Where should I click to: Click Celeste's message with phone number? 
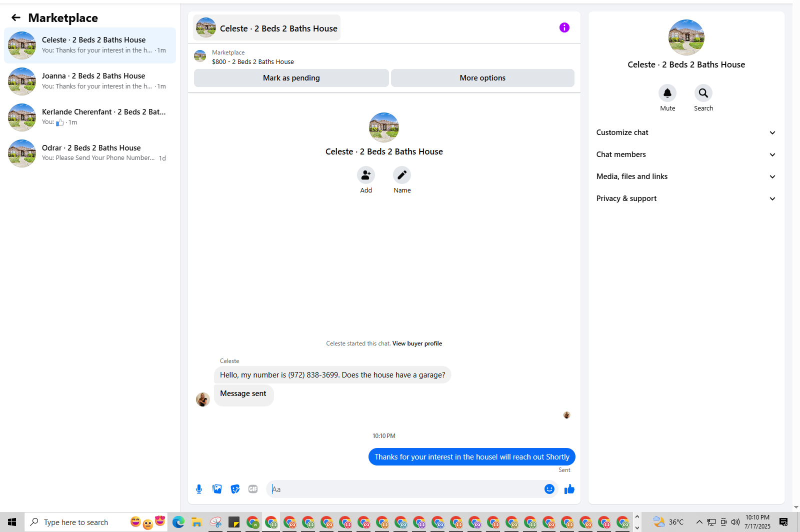pyautogui.click(x=332, y=375)
